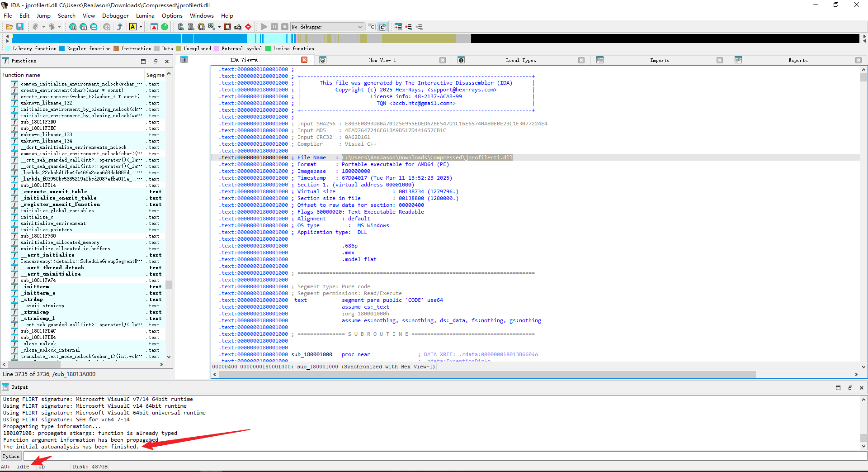Switch to the Imports tab
Viewport: 868px width, 472px height.
point(660,60)
